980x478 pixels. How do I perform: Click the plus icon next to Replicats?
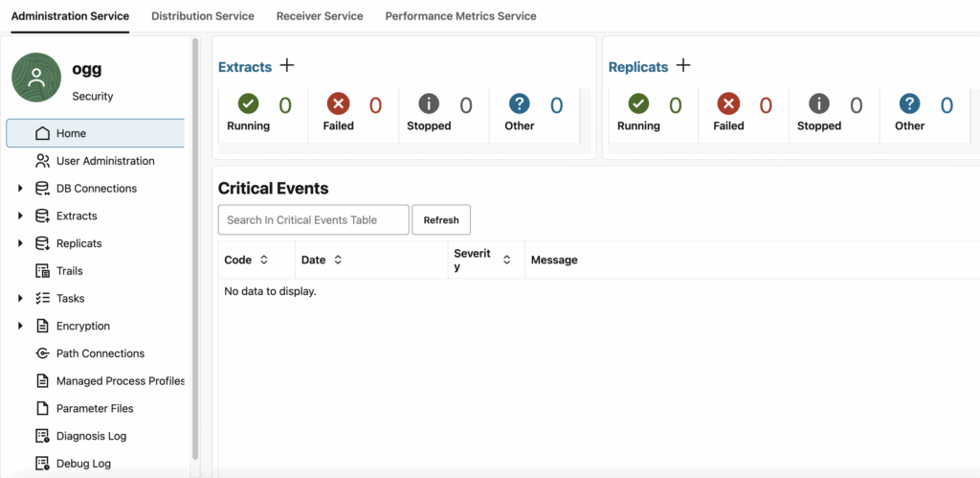point(682,66)
